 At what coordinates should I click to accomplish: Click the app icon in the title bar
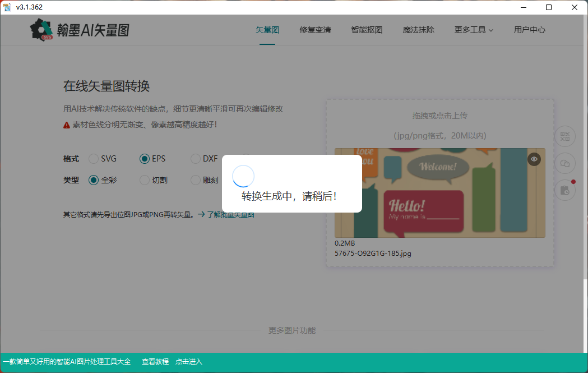pos(7,7)
